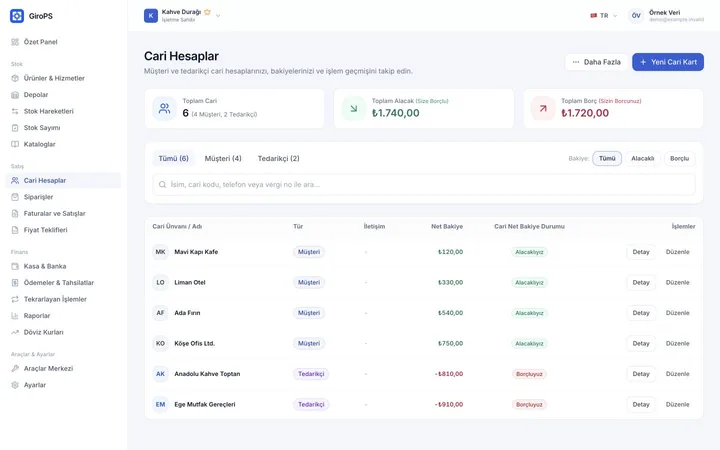Switch to Tümü (6) tab
The height and width of the screenshot is (450, 720).
click(174, 158)
